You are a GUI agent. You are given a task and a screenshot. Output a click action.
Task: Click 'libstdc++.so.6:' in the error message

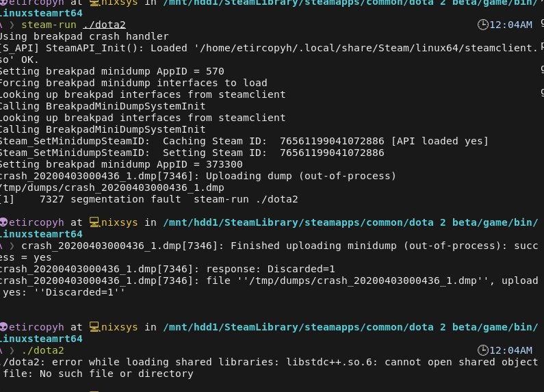pyautogui.click(x=332, y=362)
